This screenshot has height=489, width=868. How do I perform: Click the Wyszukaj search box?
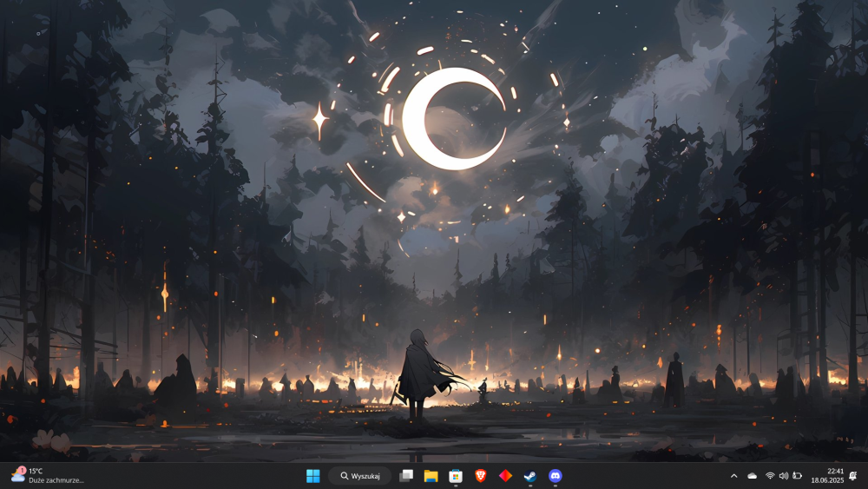(360, 476)
